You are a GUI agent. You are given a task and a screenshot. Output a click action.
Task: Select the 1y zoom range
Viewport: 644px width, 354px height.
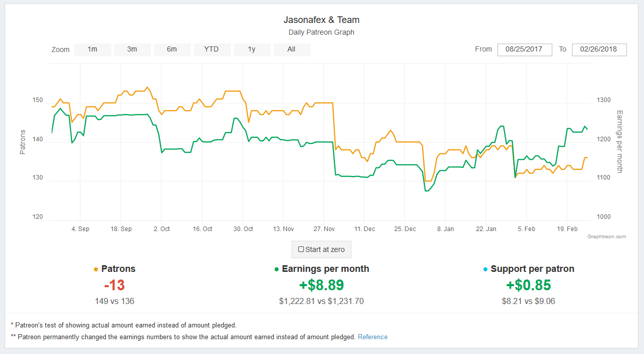click(252, 49)
